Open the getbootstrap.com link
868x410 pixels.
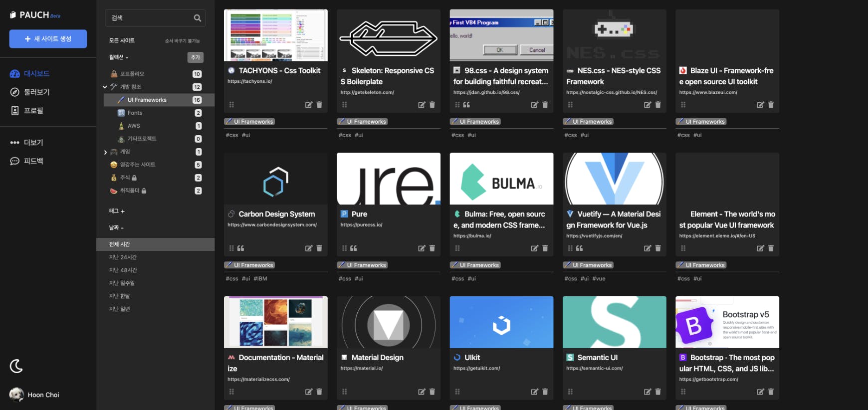click(x=708, y=380)
